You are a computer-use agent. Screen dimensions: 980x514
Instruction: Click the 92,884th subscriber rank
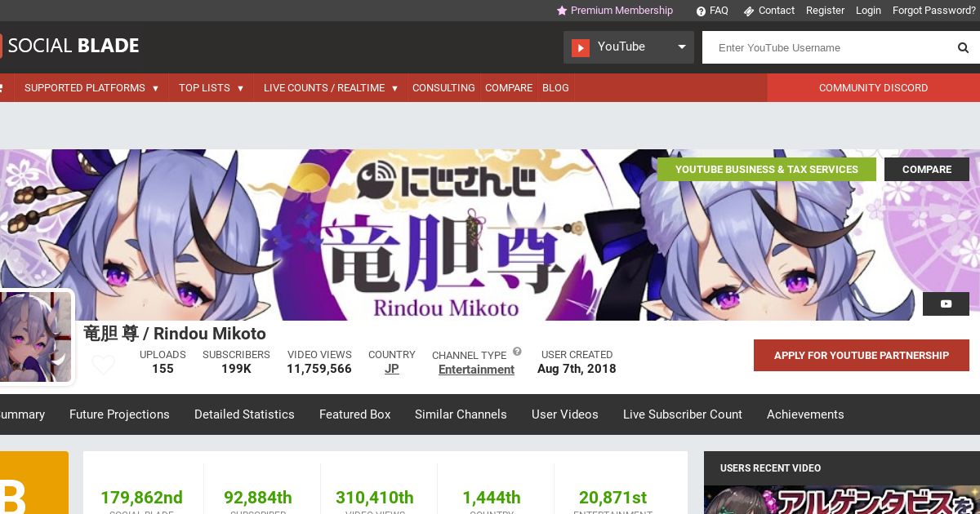click(258, 498)
